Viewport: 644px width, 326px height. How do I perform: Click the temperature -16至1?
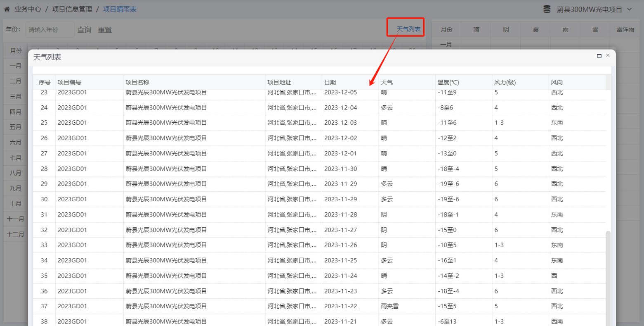tap(447, 260)
